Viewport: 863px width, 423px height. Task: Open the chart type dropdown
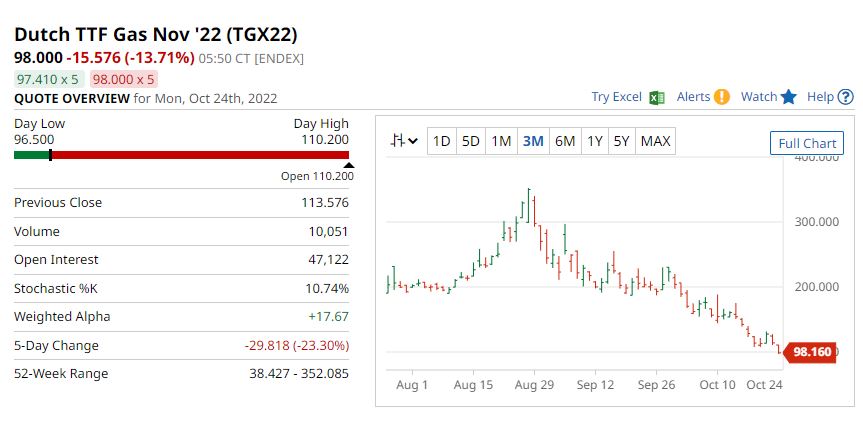[405, 141]
